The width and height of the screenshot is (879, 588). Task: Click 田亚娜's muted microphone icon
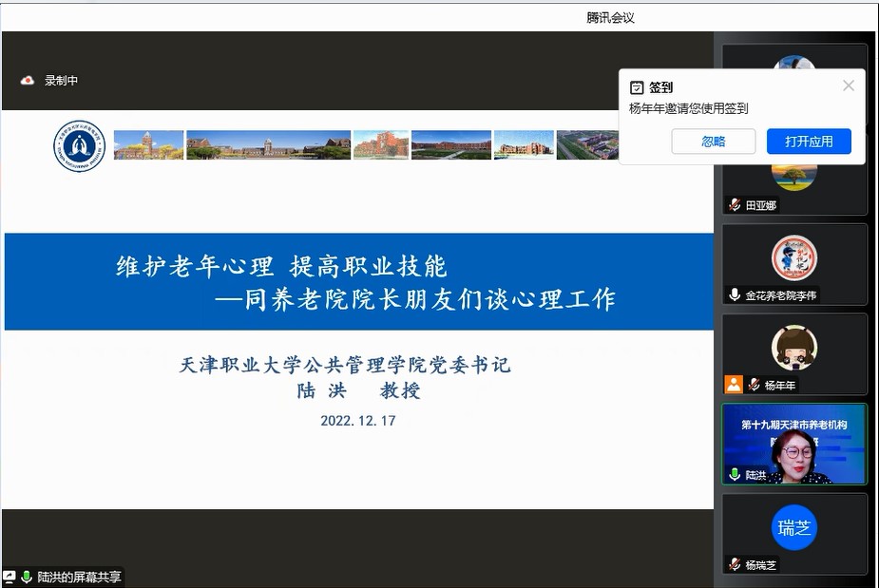(735, 205)
